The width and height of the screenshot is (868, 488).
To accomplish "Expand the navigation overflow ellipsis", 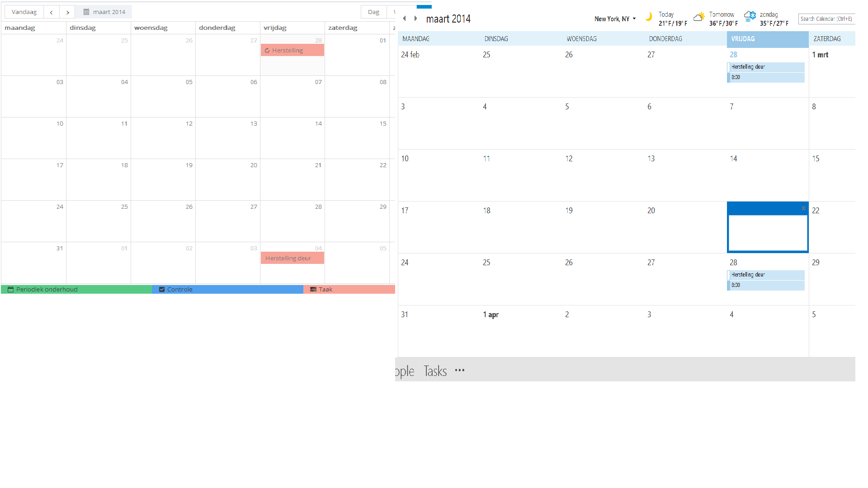I will tap(460, 371).
